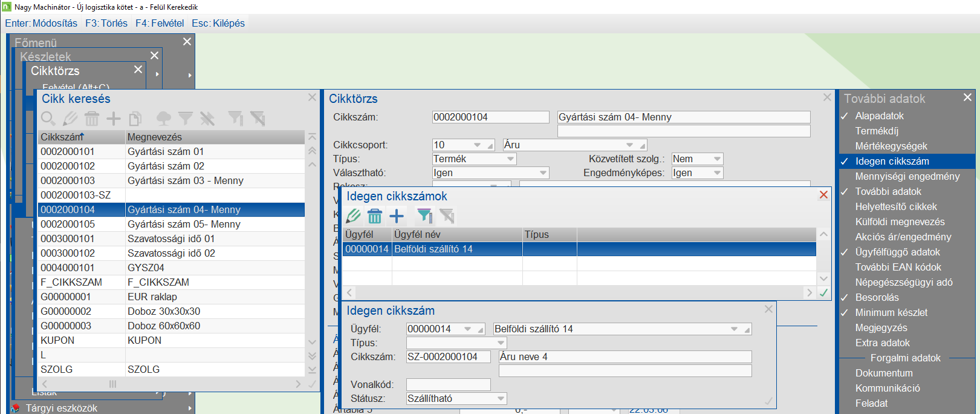Click F4: Felvétel command
Viewport: 980px width, 414px height.
click(x=160, y=23)
